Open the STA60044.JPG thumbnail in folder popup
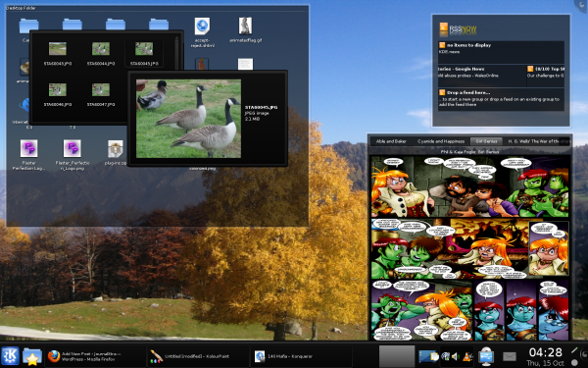Image resolution: width=588 pixels, height=368 pixels. click(101, 54)
